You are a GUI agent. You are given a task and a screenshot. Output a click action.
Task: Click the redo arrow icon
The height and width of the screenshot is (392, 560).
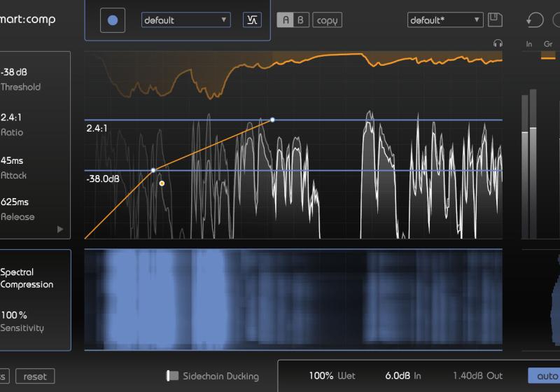pyautogui.click(x=556, y=20)
